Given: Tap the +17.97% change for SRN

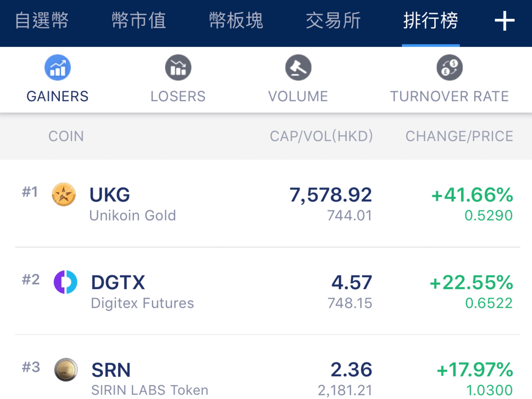Looking at the screenshot, I should [x=475, y=370].
